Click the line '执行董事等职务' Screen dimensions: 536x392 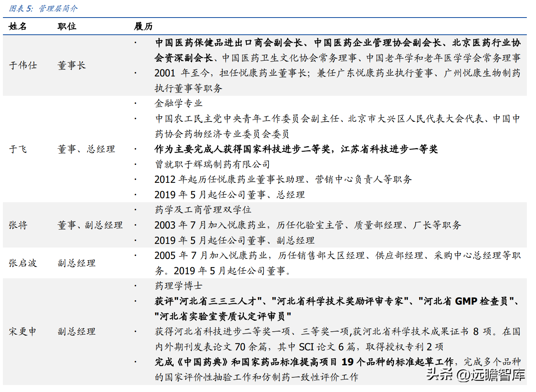click(x=189, y=88)
